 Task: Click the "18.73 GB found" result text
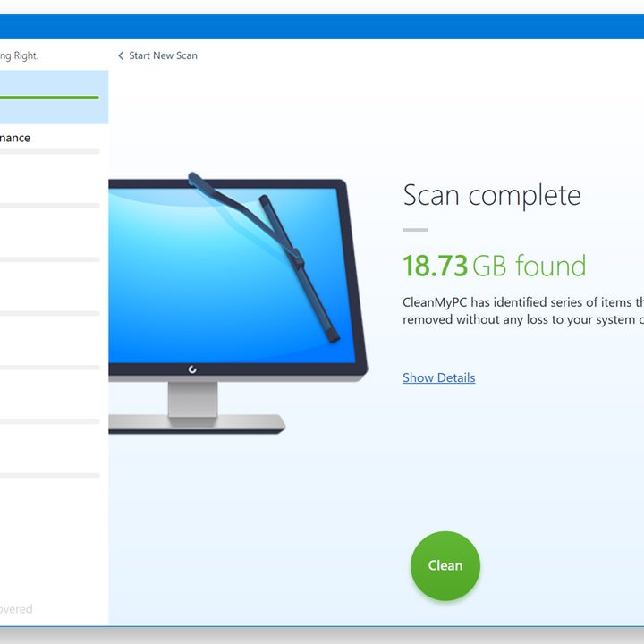(x=494, y=266)
